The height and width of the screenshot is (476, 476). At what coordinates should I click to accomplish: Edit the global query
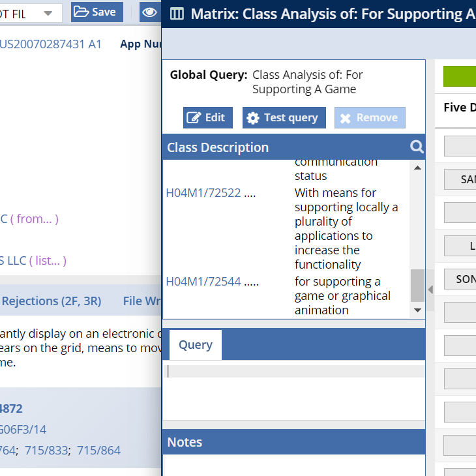click(207, 117)
